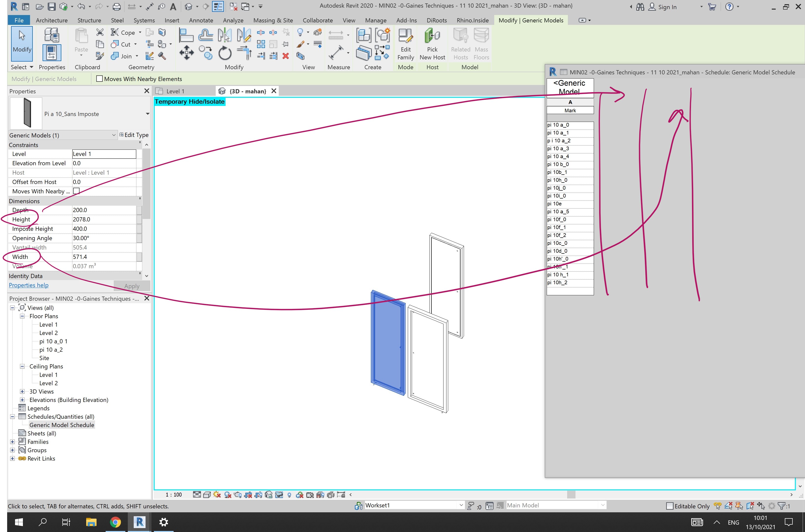Viewport: 805px width, 532px height.
Task: Collapse the Floor Plans branch
Action: [x=22, y=316]
